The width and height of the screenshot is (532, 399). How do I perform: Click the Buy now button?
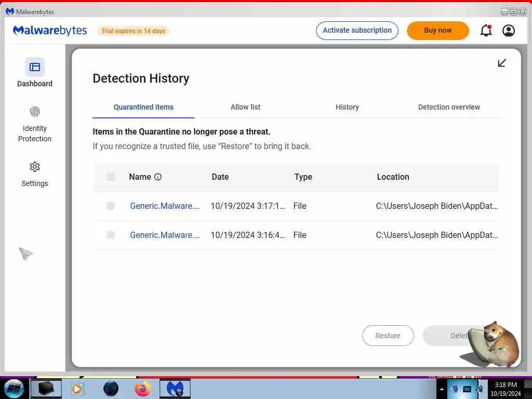(x=437, y=31)
